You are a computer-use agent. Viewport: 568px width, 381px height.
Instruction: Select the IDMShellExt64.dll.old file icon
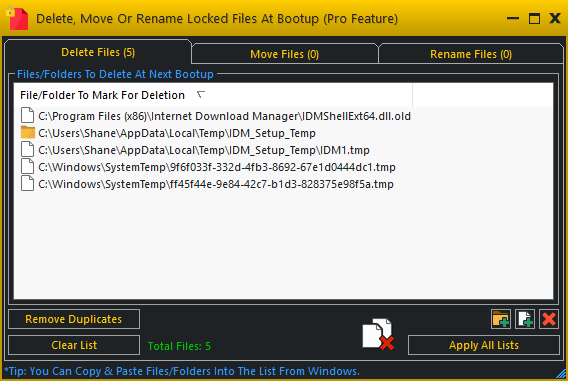[28, 116]
